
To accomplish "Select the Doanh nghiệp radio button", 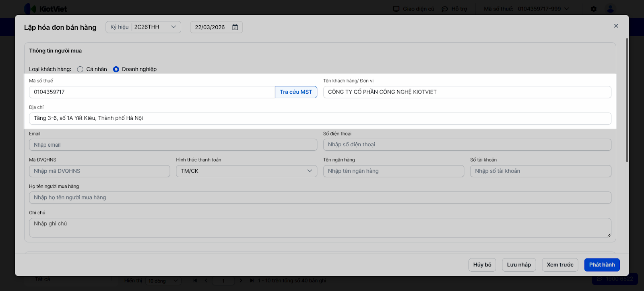I will pyautogui.click(x=116, y=69).
